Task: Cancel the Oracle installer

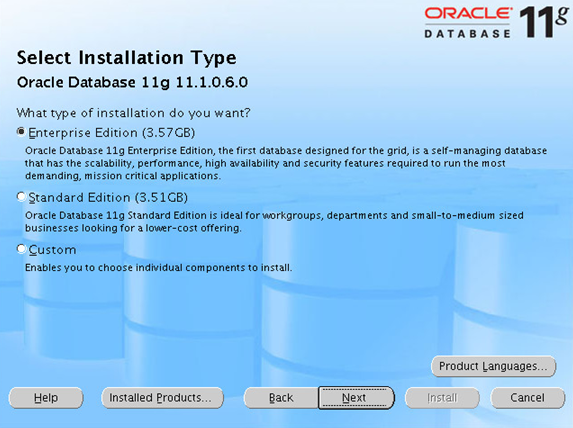Action: point(528,398)
